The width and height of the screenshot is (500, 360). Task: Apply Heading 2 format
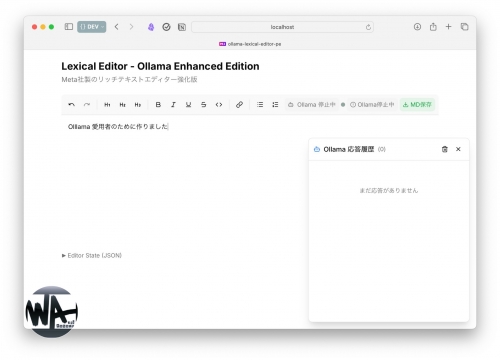(123, 105)
